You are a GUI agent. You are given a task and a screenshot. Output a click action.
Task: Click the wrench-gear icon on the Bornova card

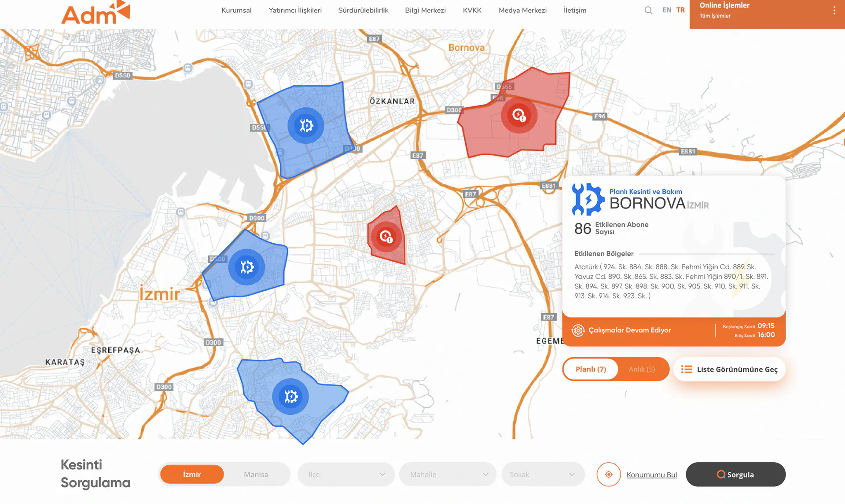point(588,199)
